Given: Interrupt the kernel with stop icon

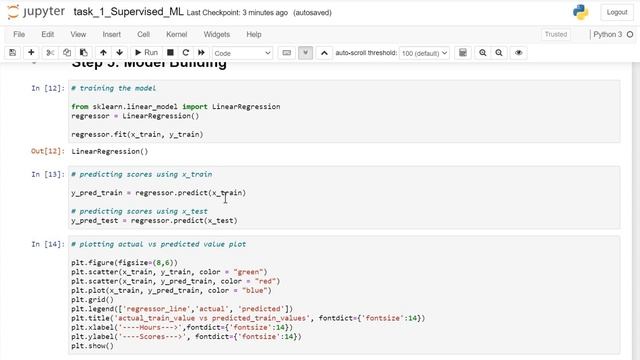Looking at the screenshot, I should (x=170, y=53).
